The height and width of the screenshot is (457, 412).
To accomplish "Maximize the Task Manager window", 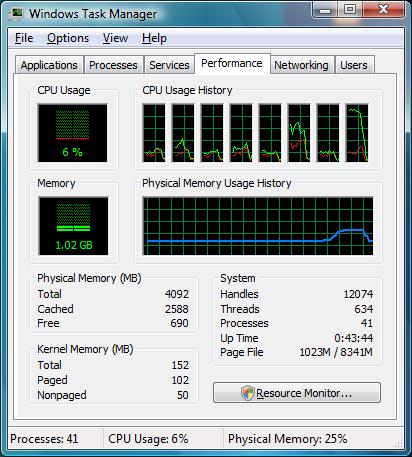I will click(x=349, y=9).
